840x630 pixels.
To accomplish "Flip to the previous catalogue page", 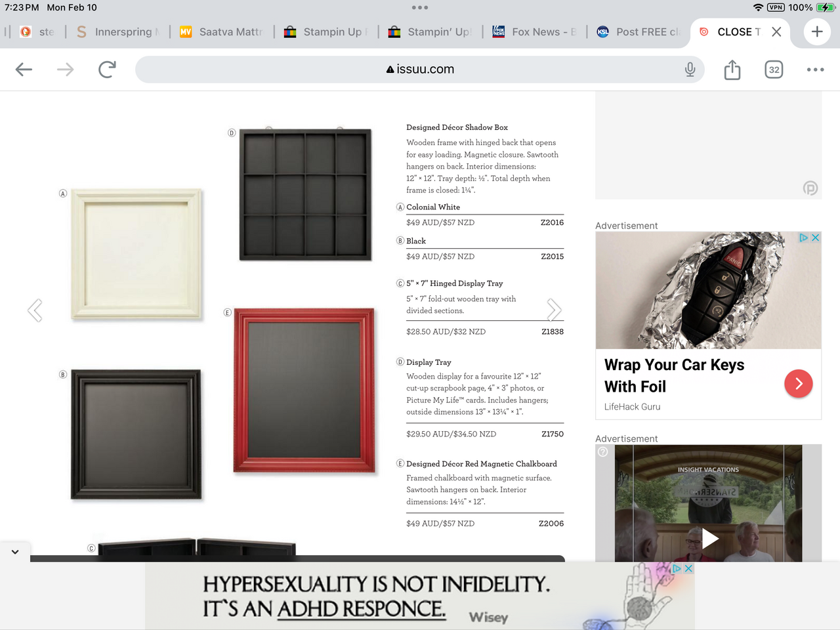I will click(x=35, y=310).
